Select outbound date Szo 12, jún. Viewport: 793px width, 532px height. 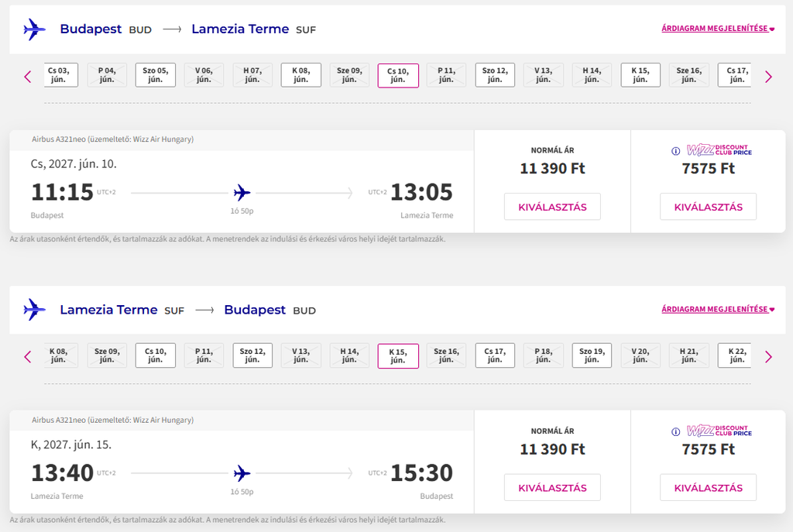(495, 75)
